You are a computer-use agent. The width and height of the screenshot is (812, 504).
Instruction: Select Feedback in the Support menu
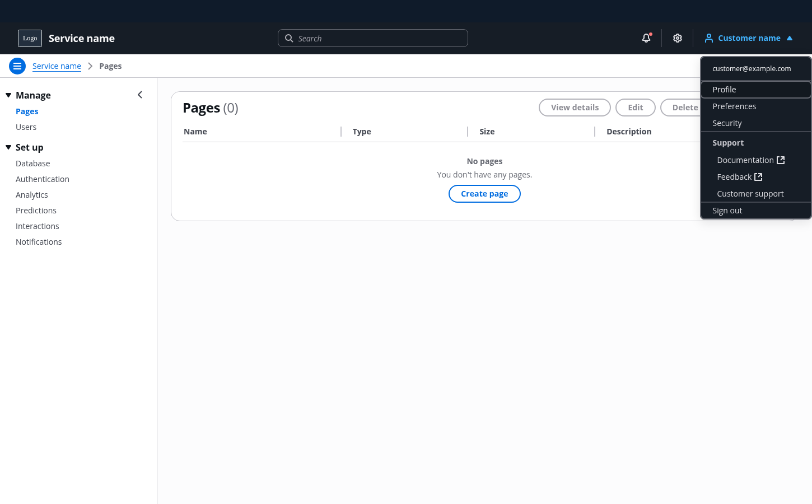(x=756, y=177)
